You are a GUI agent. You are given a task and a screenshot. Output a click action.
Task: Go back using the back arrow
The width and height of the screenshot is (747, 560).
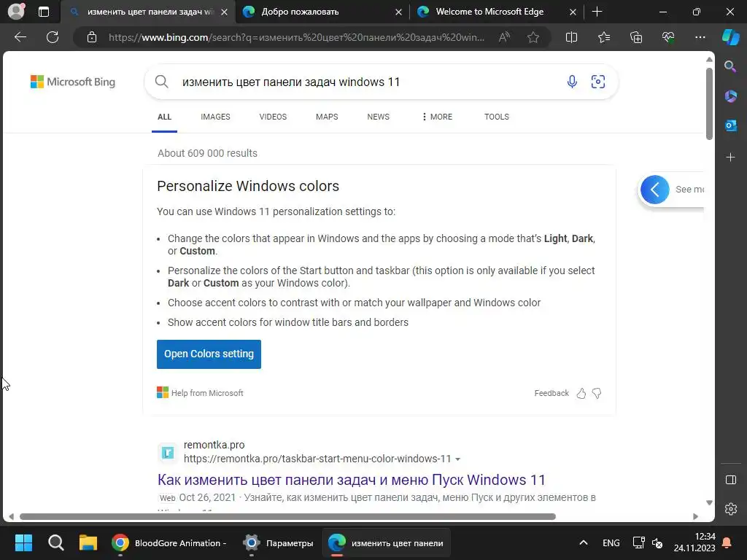click(x=20, y=37)
